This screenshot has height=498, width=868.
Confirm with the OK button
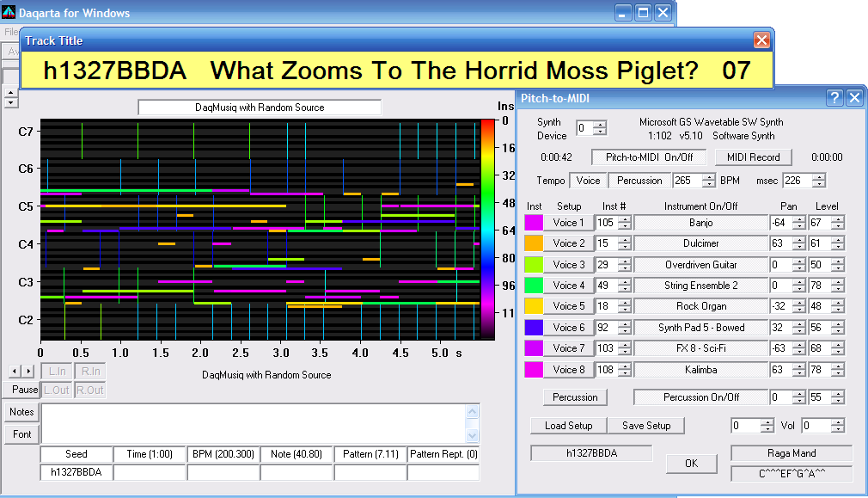691,464
